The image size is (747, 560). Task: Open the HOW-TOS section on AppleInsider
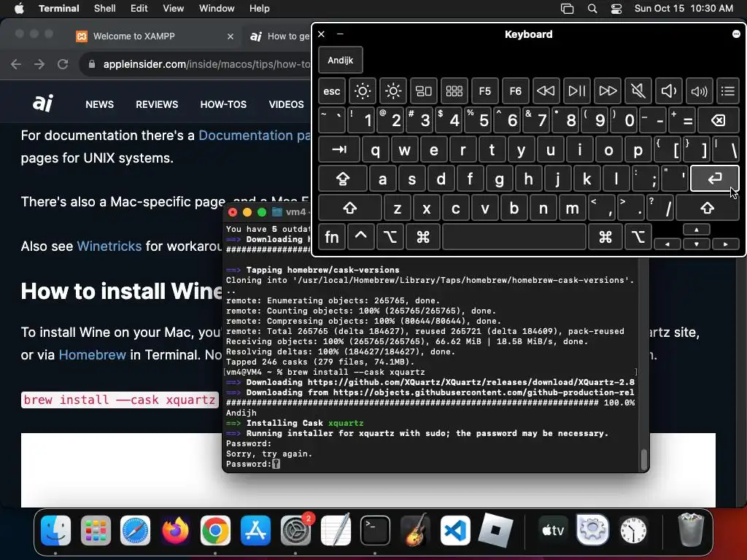(x=223, y=104)
